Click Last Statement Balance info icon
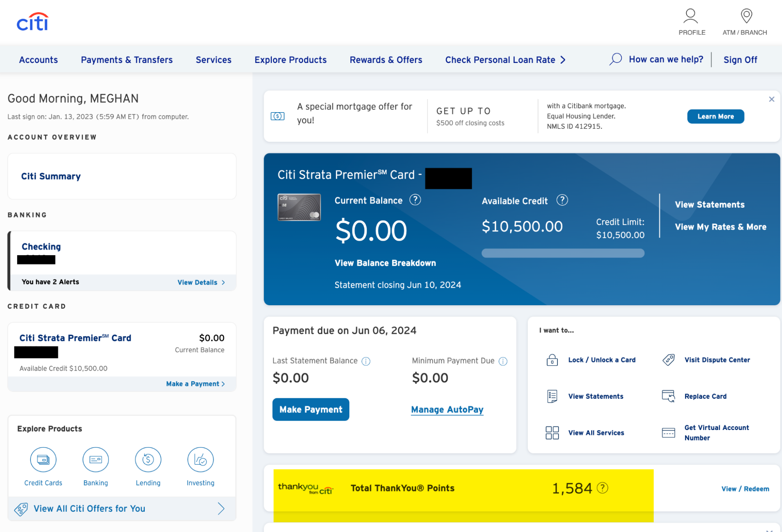Image resolution: width=782 pixels, height=532 pixels. (x=366, y=361)
